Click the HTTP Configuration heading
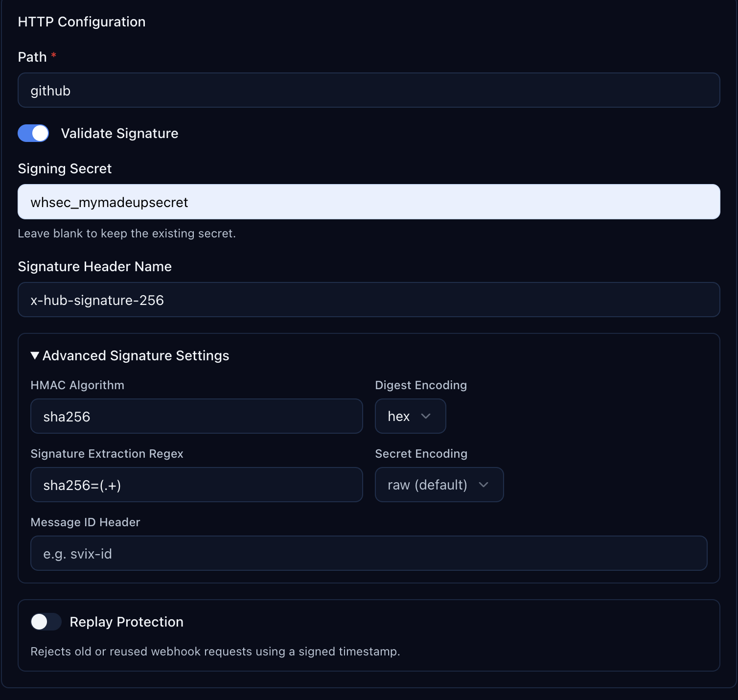Screen dimensions: 738x700 tap(81, 22)
